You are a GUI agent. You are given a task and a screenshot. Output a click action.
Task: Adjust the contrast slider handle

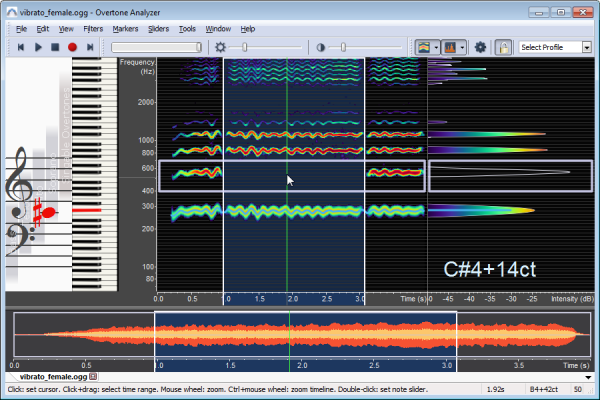pos(343,47)
